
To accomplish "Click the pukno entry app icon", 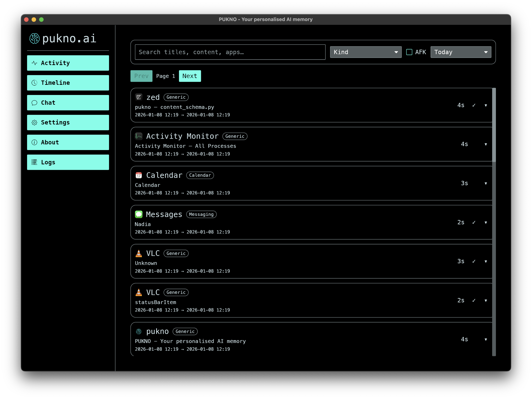I will coord(139,331).
